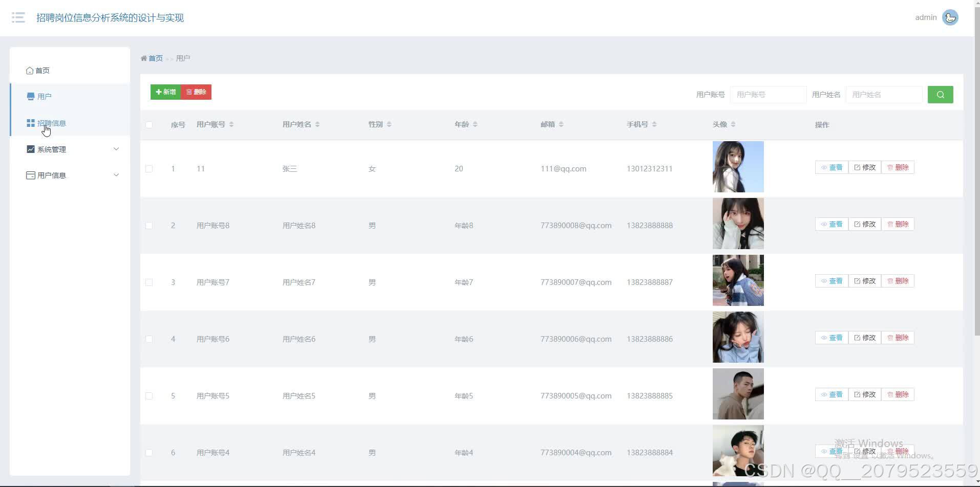Open 招聘信息 in the sidebar

coord(70,123)
